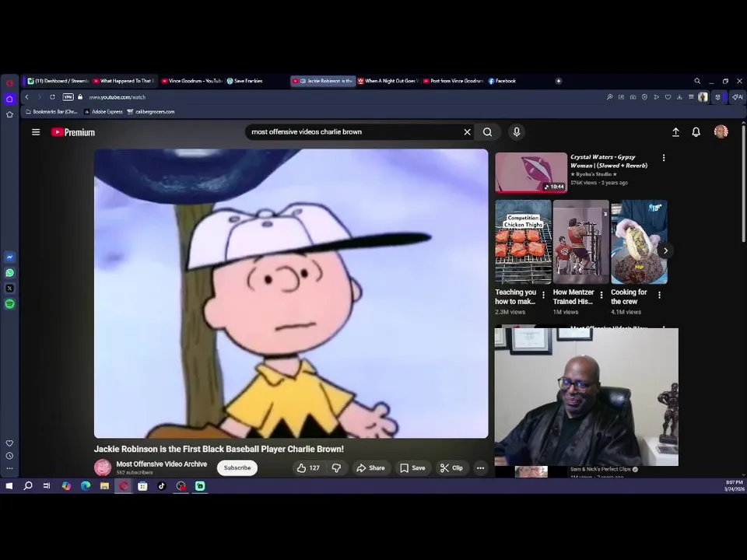Switch to What Happened To That tab
747x560 pixels.
124,81
